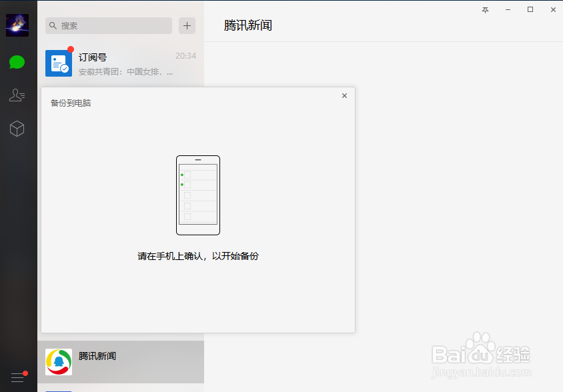Click the 请在手机上确认 confirmation message text
Viewport: 563px width, 392px height.
point(197,256)
